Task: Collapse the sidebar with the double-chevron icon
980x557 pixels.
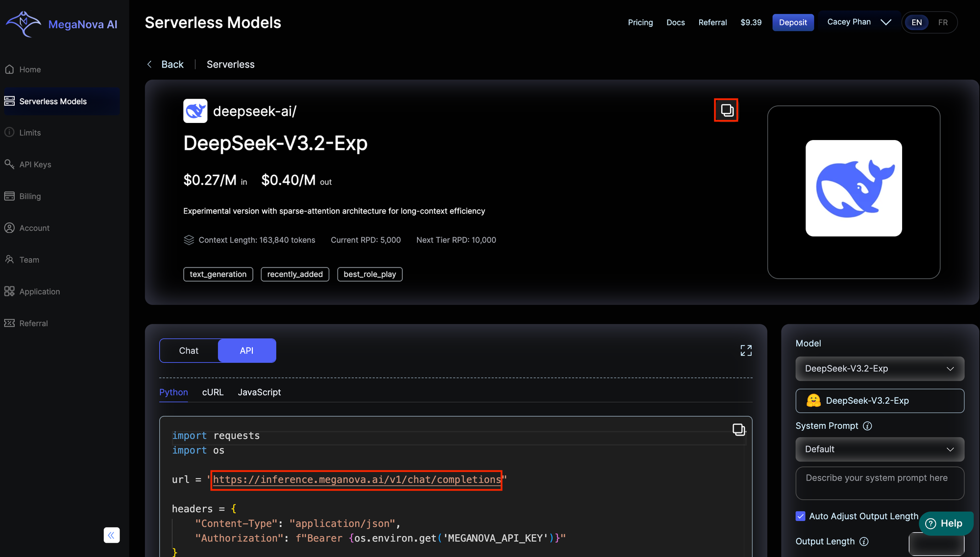Action: pos(111,535)
